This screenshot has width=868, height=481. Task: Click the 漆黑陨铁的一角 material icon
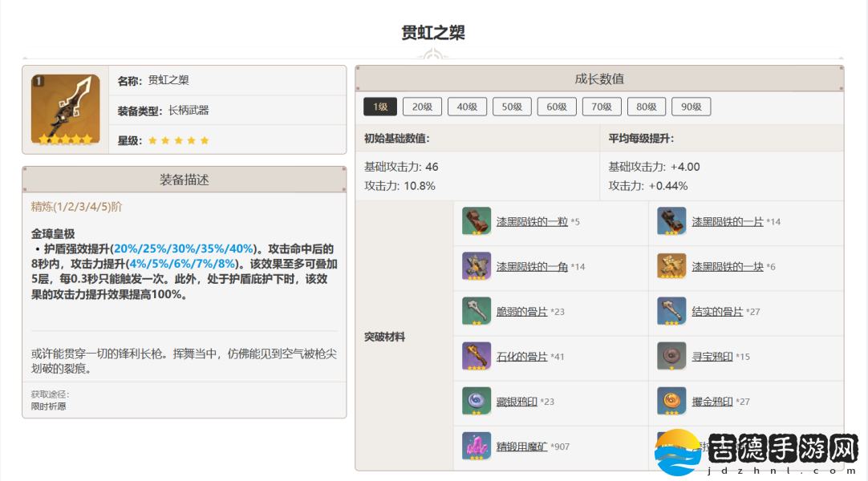coord(477,266)
